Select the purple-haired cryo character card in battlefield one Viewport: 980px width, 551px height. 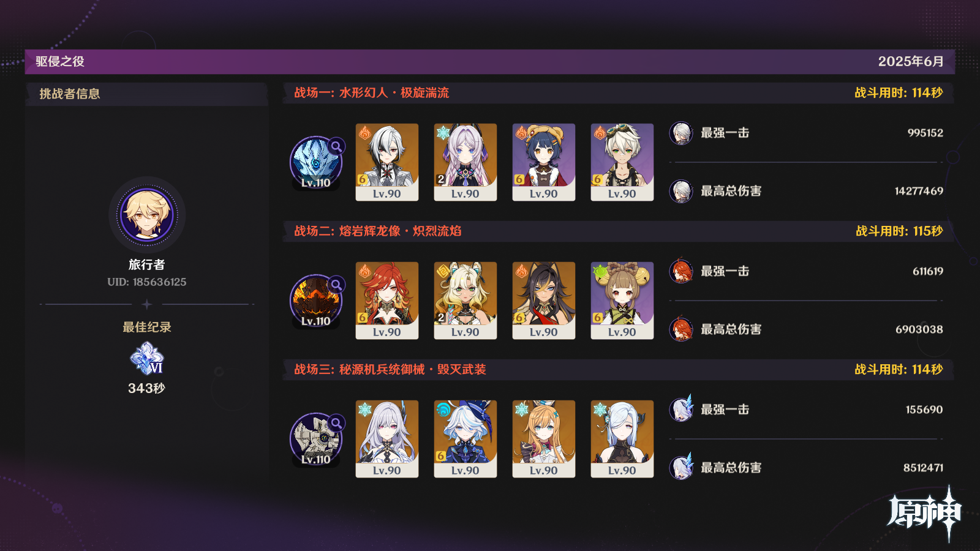pyautogui.click(x=466, y=162)
